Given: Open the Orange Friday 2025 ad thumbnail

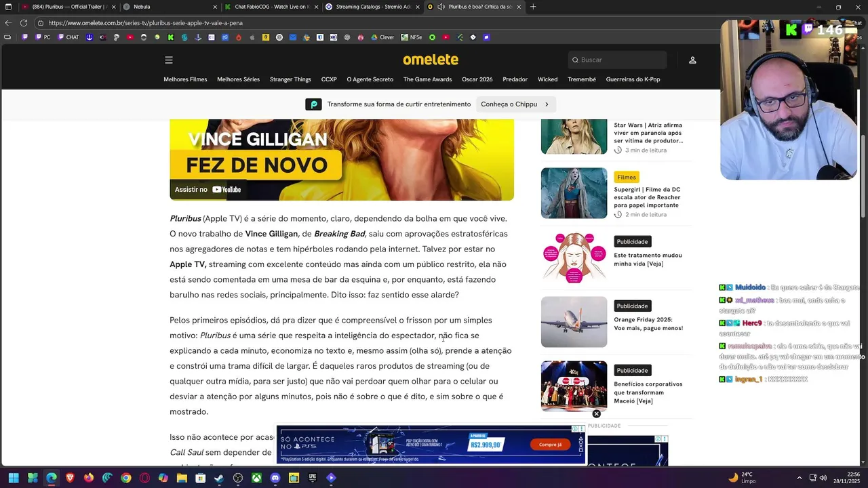Looking at the screenshot, I should point(574,322).
